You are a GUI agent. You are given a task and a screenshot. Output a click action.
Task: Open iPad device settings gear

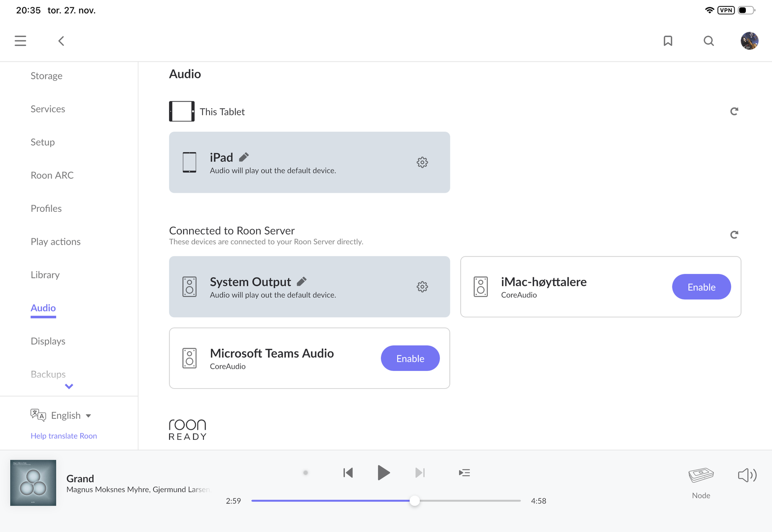tap(422, 162)
